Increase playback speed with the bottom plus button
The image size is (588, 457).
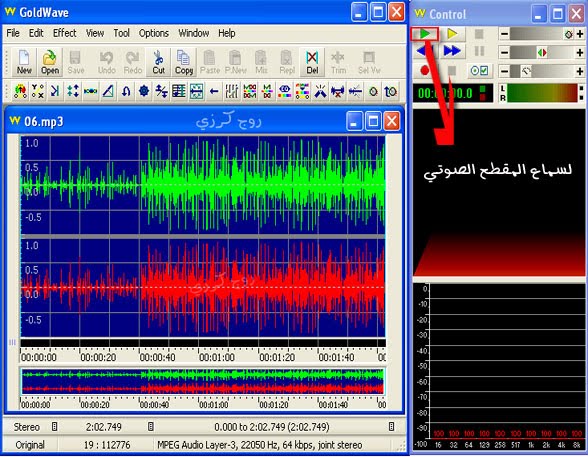(580, 71)
